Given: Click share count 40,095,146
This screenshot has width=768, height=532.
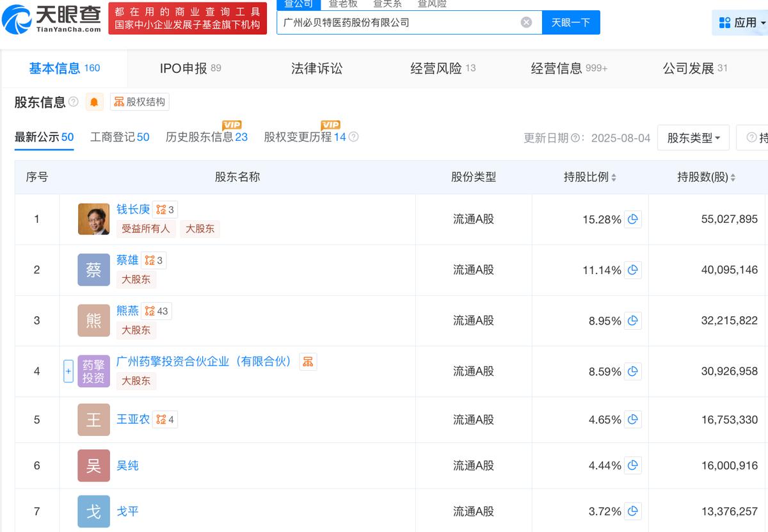Looking at the screenshot, I should click(729, 270).
